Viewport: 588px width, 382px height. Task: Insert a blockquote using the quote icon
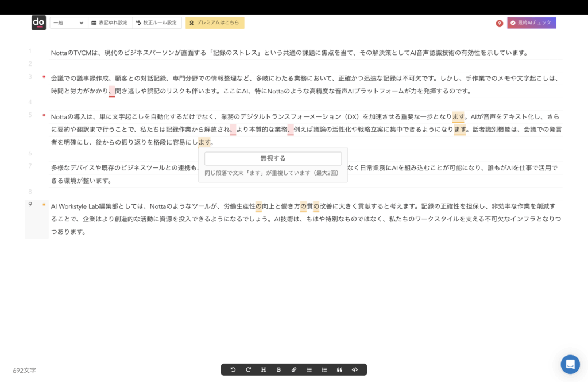point(339,370)
